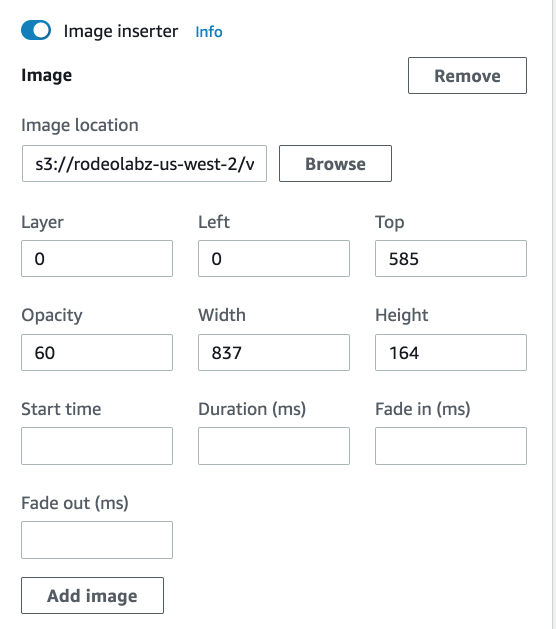The image size is (556, 629).
Task: Toggle the Image inserter switch off
Action: click(x=36, y=30)
